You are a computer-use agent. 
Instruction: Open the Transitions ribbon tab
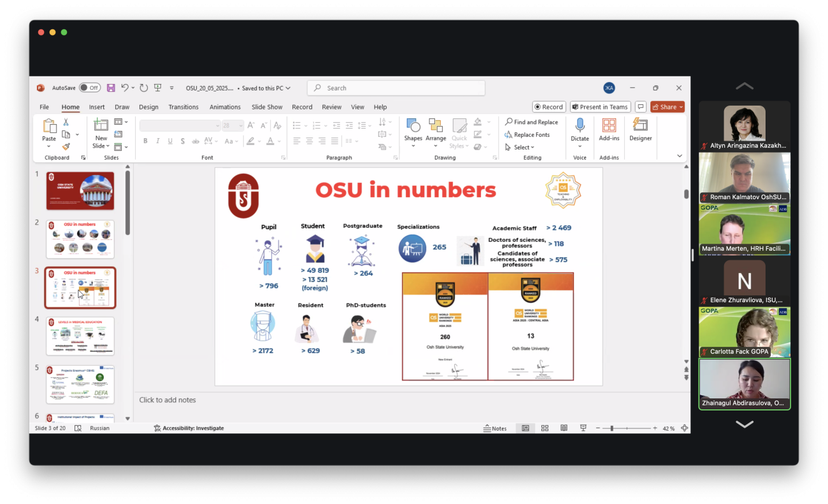pyautogui.click(x=183, y=107)
